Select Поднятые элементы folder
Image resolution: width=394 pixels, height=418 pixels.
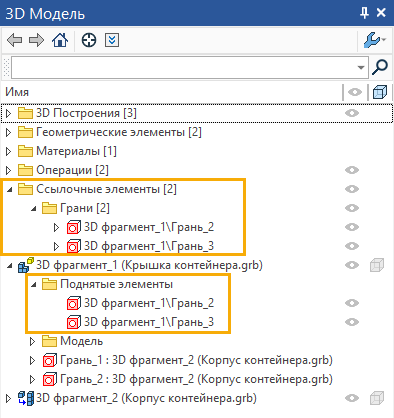[x=117, y=284]
